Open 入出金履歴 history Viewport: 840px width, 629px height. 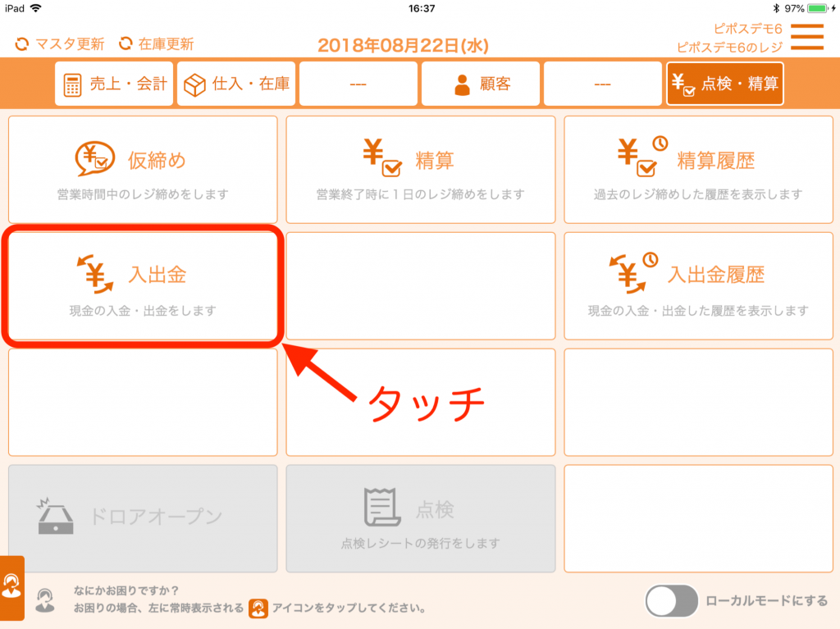pyautogui.click(x=698, y=286)
